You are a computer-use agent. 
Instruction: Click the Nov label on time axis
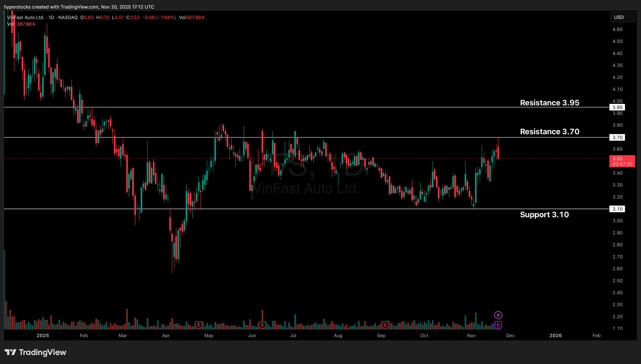471,336
